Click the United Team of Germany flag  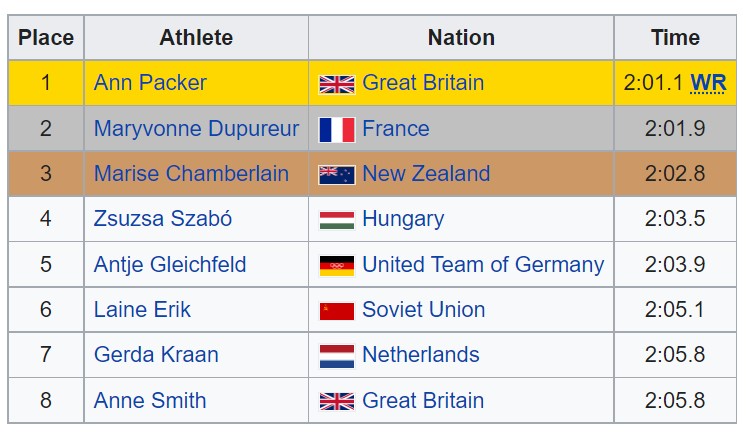click(337, 266)
